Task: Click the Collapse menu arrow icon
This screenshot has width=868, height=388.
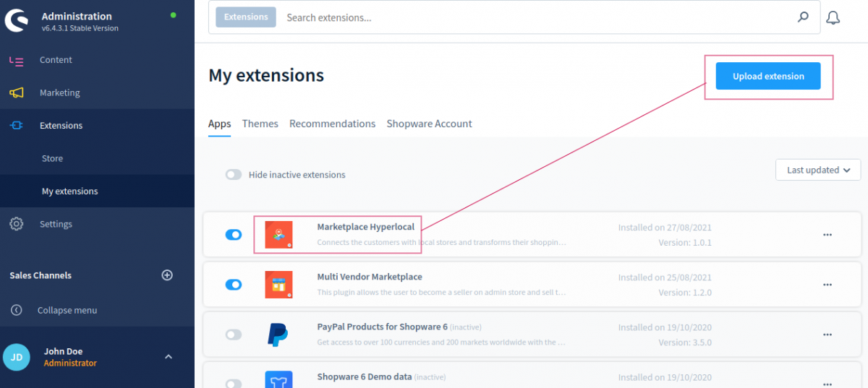Action: (x=17, y=310)
